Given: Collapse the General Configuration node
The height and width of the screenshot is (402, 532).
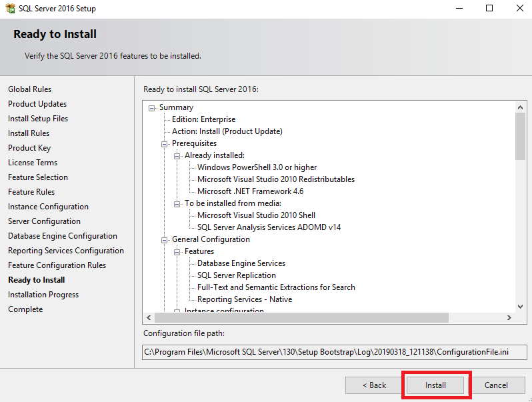Looking at the screenshot, I should coord(164,240).
